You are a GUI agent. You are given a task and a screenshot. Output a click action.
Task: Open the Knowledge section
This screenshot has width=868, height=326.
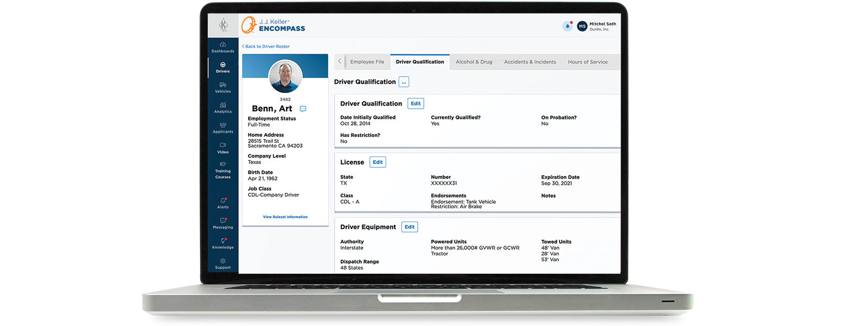(x=222, y=243)
